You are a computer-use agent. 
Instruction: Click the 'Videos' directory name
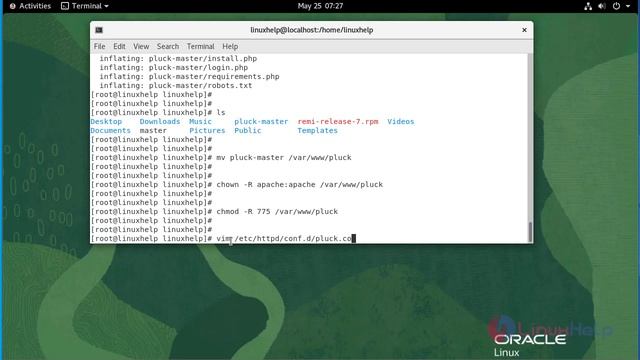(x=400, y=122)
